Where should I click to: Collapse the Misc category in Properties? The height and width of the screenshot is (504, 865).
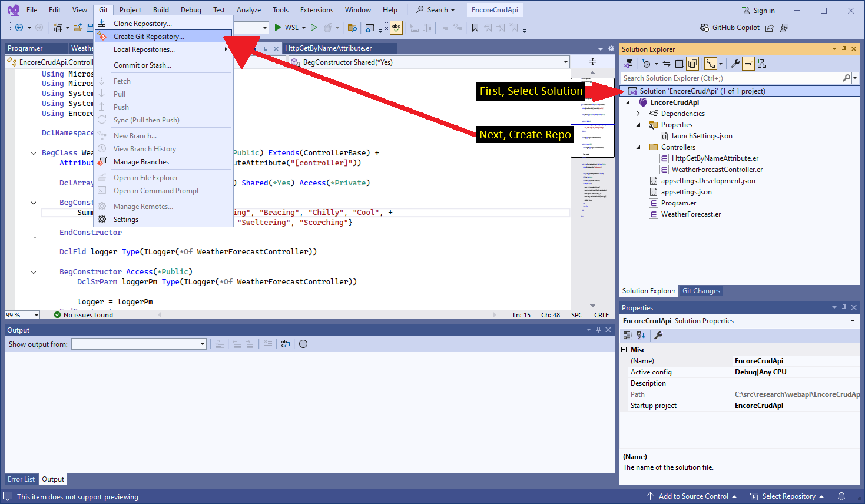click(x=624, y=350)
